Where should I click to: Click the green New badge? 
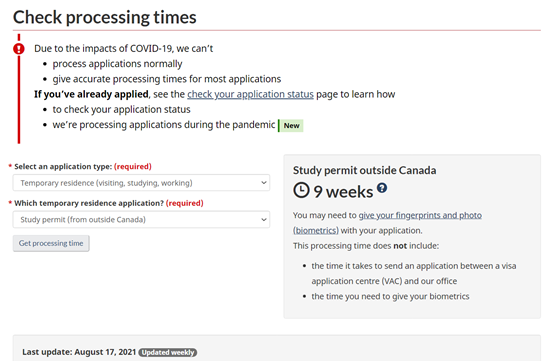[291, 126]
